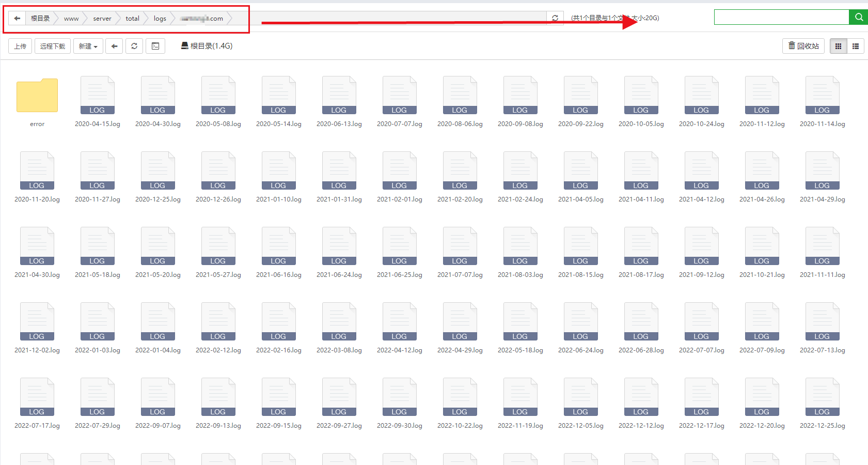Image resolution: width=868 pixels, height=465 pixels.
Task: Open the 新建 dropdown menu
Action: click(x=88, y=46)
